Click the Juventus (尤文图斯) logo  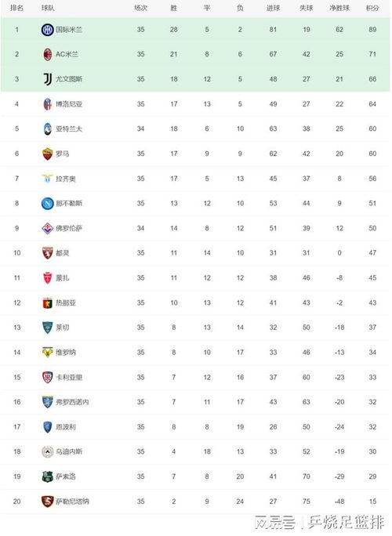point(48,79)
